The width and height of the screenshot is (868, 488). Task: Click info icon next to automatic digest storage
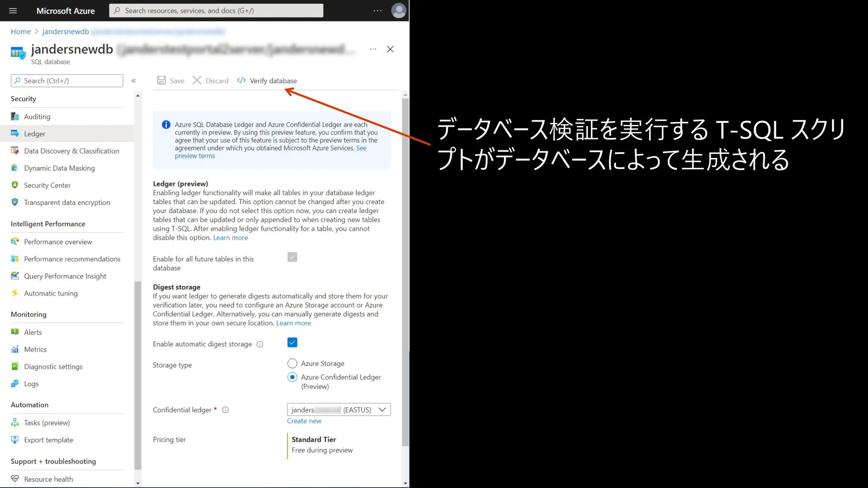coord(260,344)
